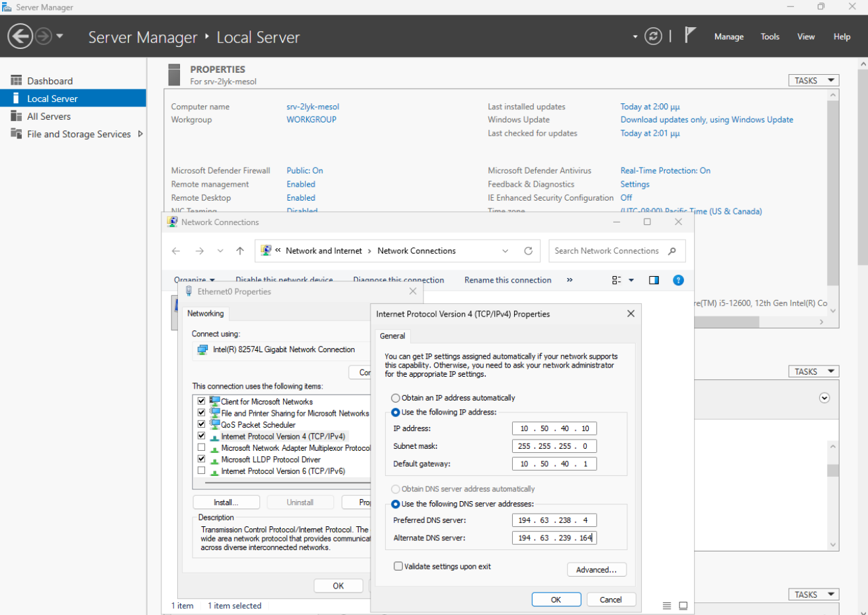This screenshot has width=868, height=615.
Task: Open Network Connections help
Action: [x=678, y=280]
